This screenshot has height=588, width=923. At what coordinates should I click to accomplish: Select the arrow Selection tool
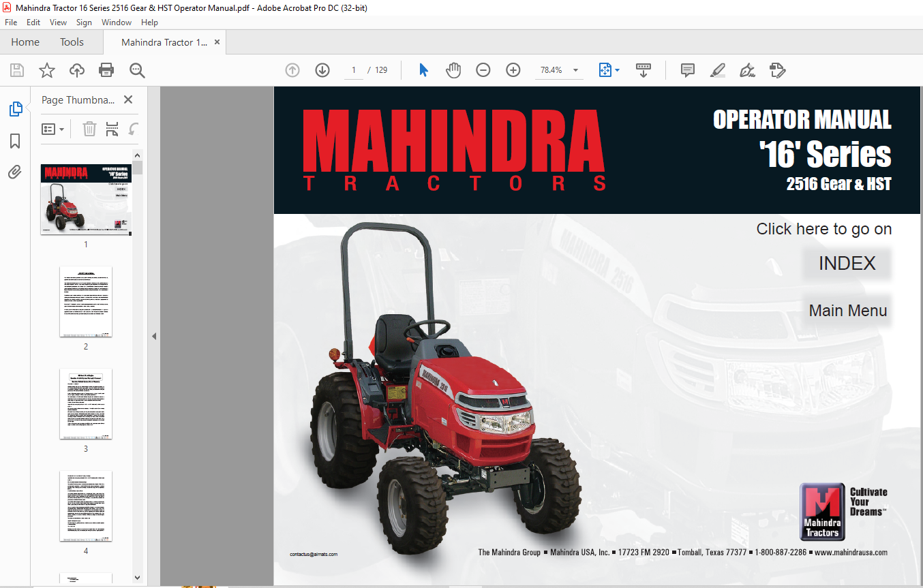(x=423, y=70)
